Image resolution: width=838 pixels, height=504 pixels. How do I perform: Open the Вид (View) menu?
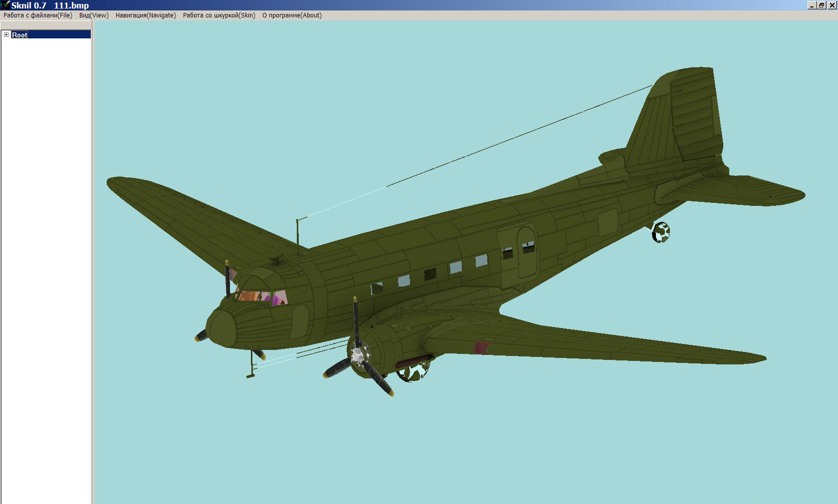click(94, 15)
